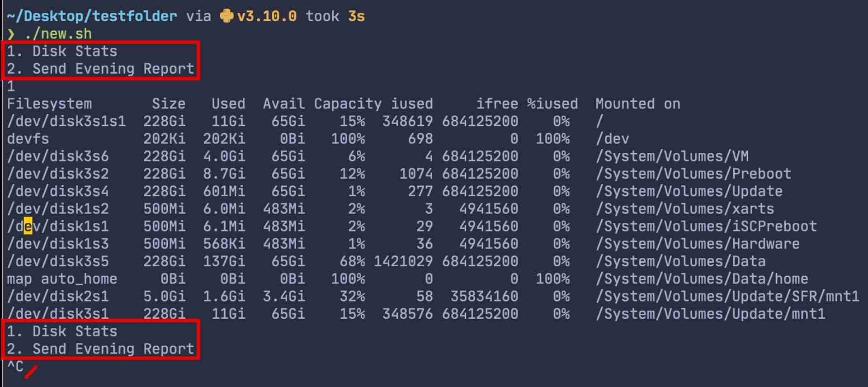Click the /dev/disk3s1s1 filesystem entry
The width and height of the screenshot is (868, 387).
pyautogui.click(x=66, y=121)
